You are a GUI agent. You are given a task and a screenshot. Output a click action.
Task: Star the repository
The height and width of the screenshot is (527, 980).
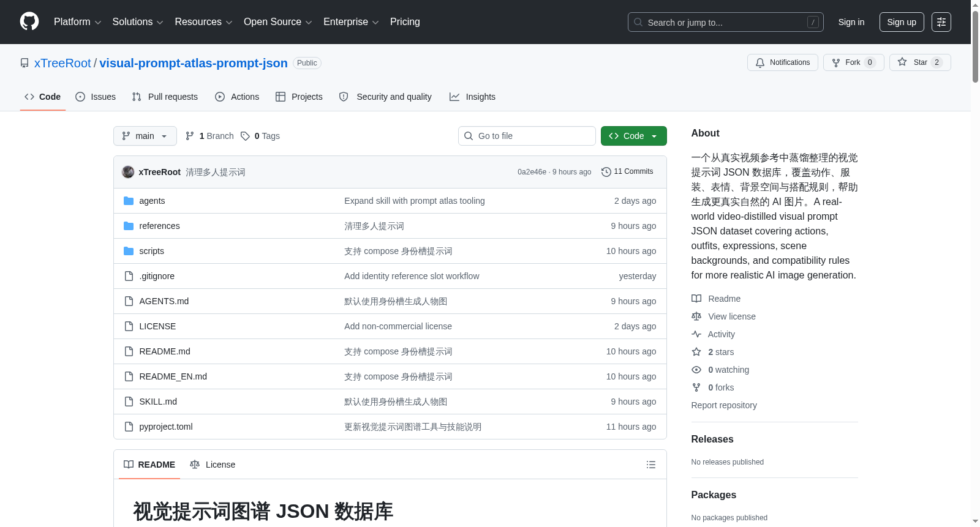coord(920,62)
